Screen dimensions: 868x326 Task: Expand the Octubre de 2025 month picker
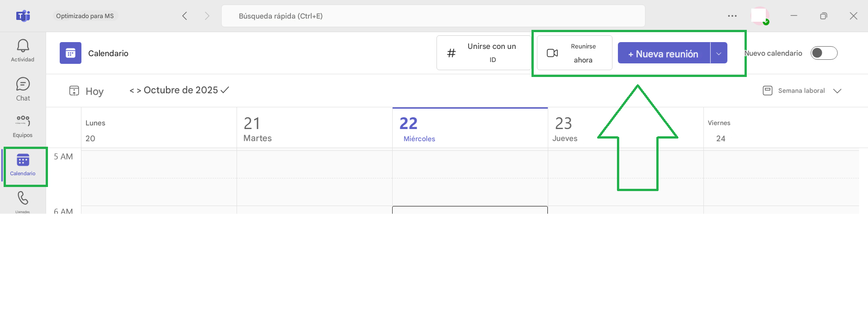(186, 90)
